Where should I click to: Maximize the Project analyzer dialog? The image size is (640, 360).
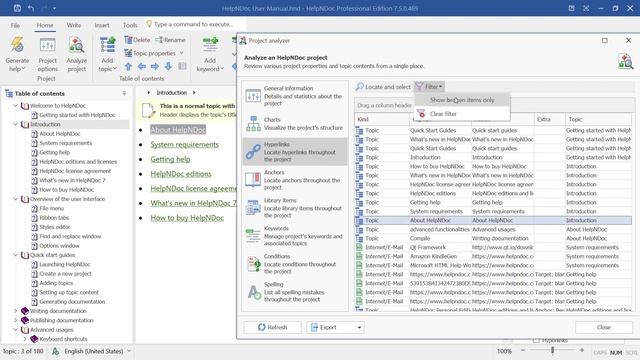tap(605, 40)
